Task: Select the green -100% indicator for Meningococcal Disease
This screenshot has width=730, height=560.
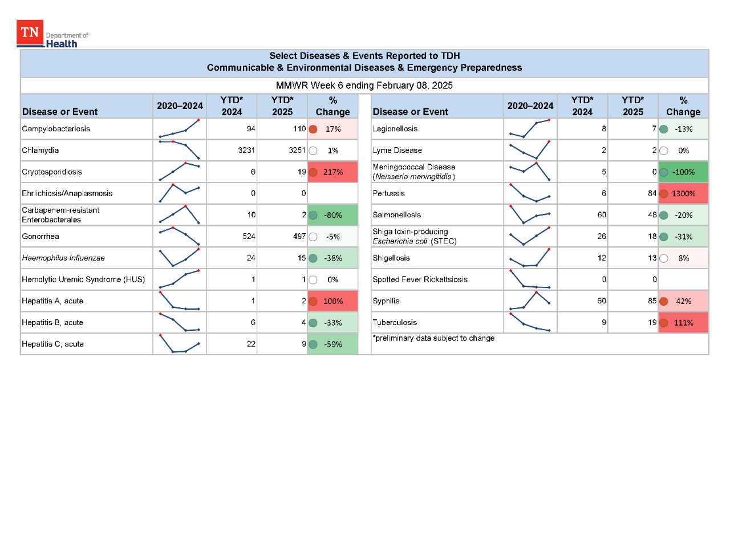Action: click(664, 172)
